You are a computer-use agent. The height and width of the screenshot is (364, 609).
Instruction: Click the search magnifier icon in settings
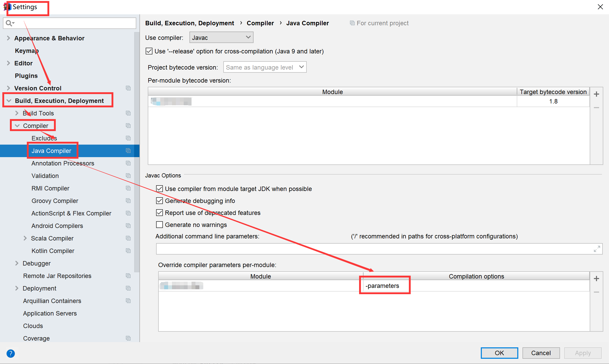click(x=10, y=23)
